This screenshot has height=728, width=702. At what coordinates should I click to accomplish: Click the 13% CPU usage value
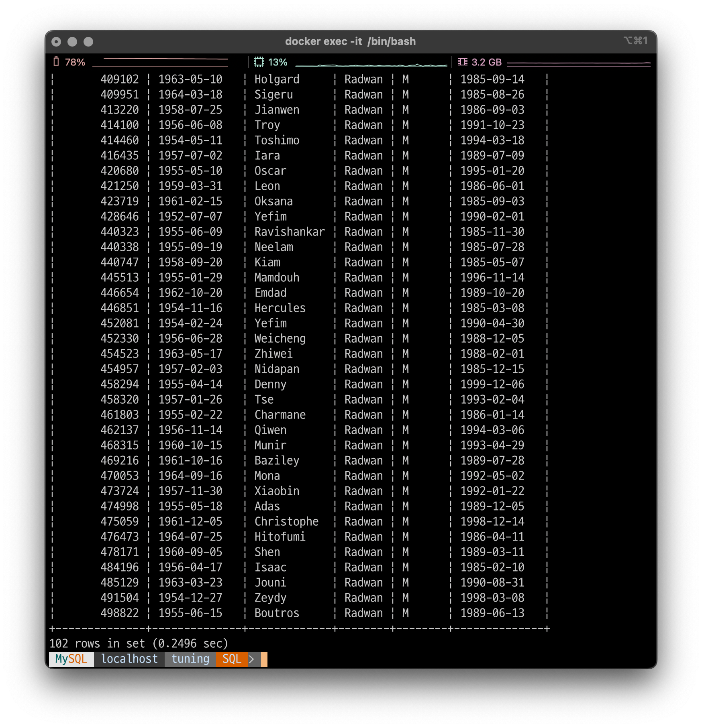coord(278,62)
